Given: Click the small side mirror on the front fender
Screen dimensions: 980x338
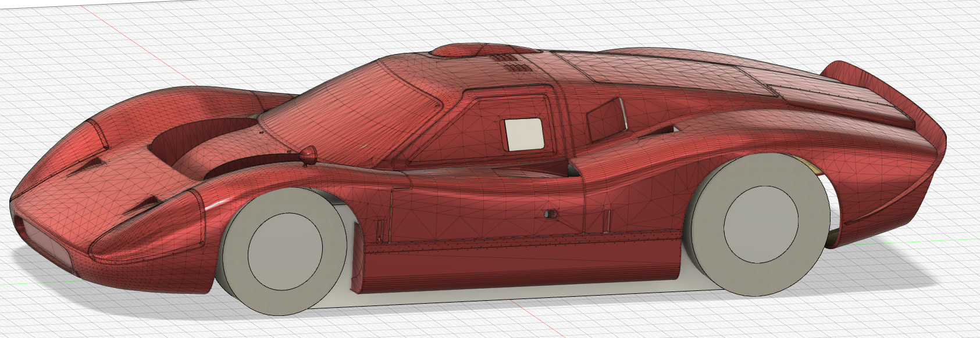Looking at the screenshot, I should (x=308, y=155).
